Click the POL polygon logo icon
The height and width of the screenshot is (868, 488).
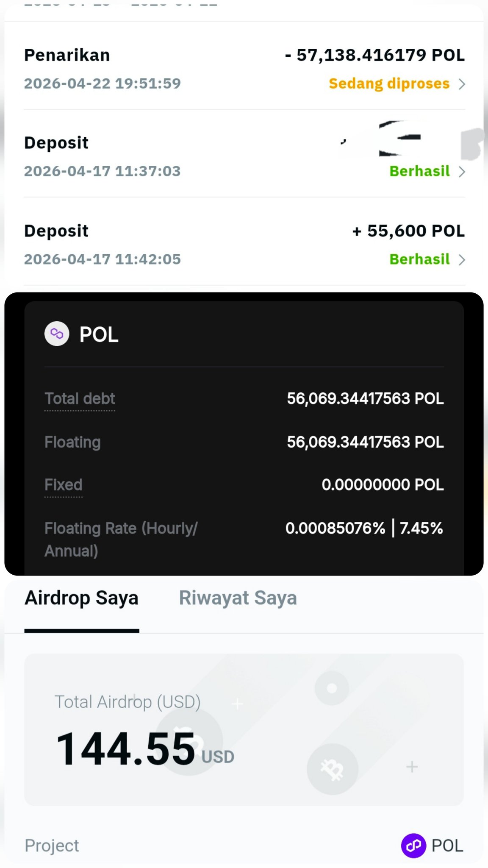click(x=57, y=334)
